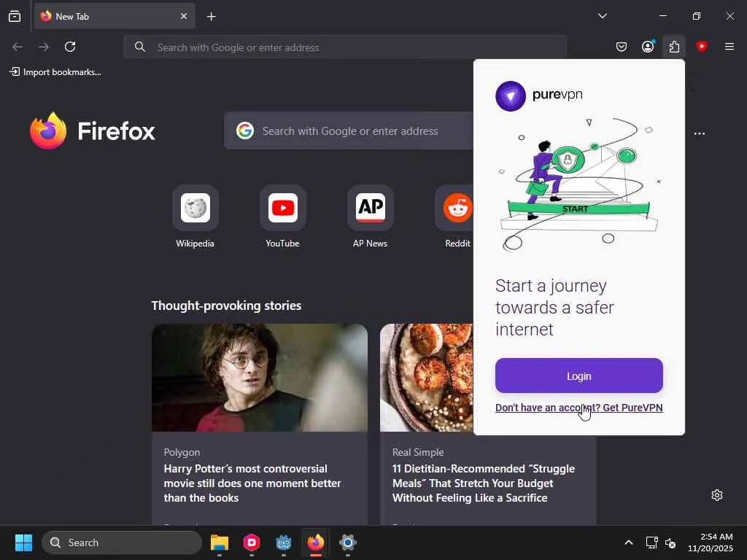Click the Firefox logo on new tab

tap(93, 131)
